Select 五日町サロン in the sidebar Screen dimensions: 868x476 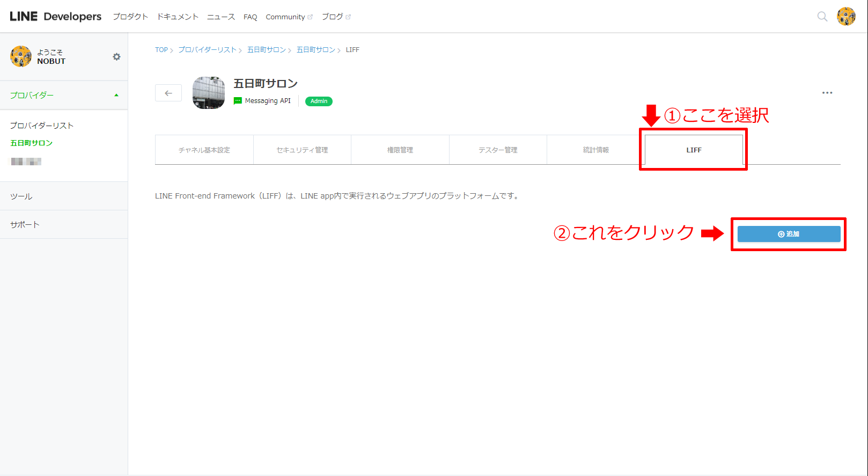(x=32, y=143)
